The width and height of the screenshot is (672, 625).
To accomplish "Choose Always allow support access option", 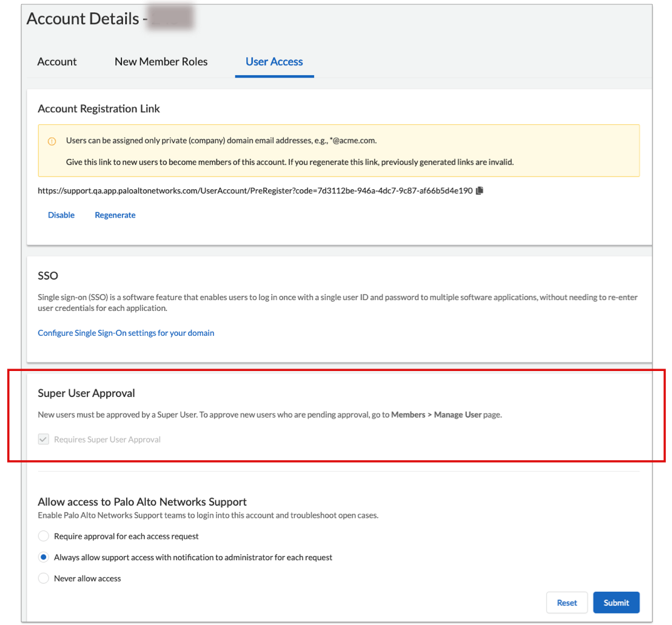I will point(44,558).
